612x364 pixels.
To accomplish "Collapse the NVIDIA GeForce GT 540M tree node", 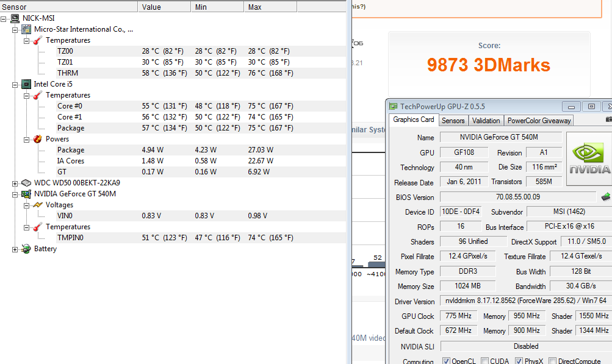I will 15,194.
